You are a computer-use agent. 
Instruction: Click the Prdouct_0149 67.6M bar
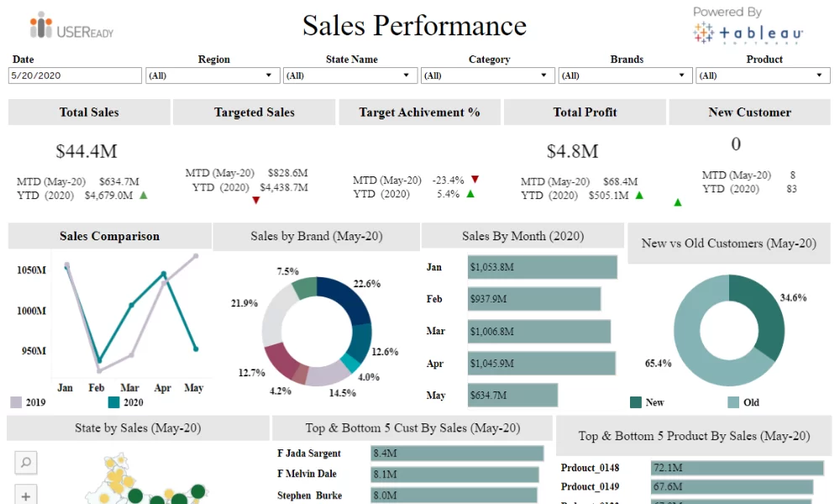click(x=732, y=486)
